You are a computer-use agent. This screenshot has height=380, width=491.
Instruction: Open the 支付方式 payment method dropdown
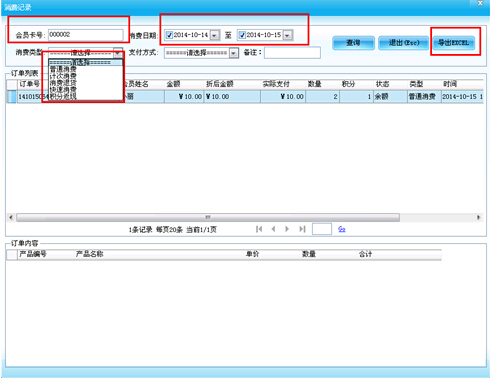(234, 53)
